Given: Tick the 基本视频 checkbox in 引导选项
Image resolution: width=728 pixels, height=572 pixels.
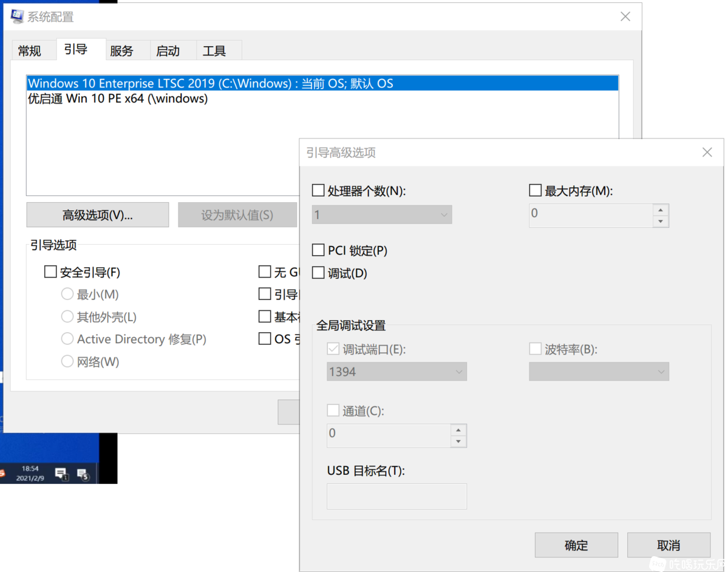Looking at the screenshot, I should (x=265, y=316).
